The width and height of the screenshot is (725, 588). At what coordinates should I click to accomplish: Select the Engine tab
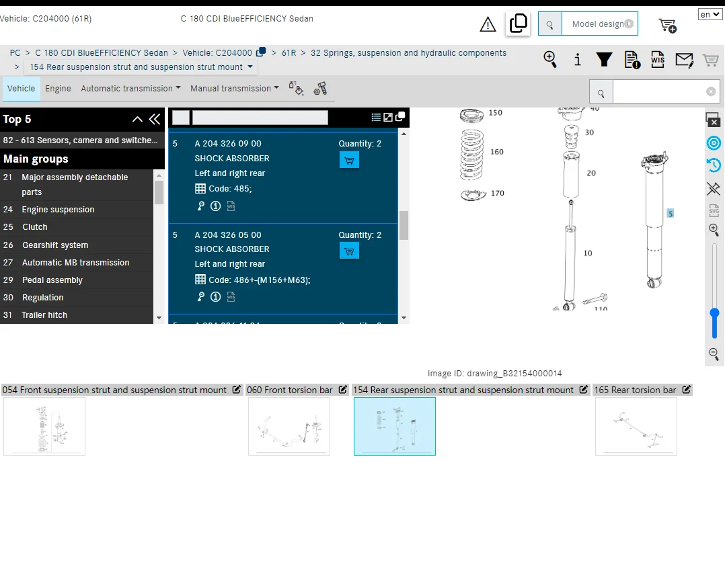(58, 88)
